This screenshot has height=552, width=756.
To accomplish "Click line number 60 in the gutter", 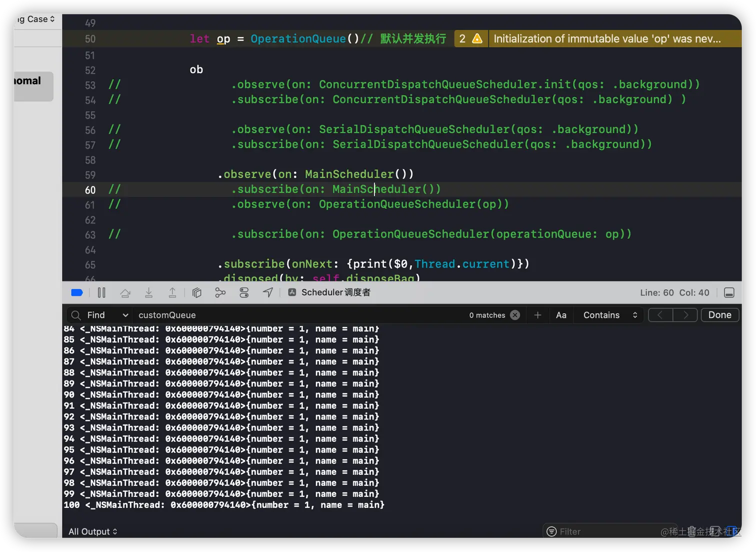I will (x=90, y=190).
